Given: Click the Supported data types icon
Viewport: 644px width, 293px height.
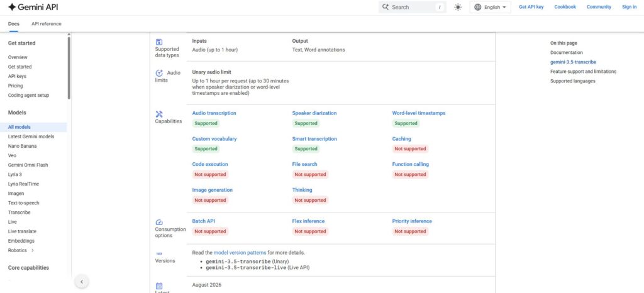Looking at the screenshot, I should tap(159, 42).
